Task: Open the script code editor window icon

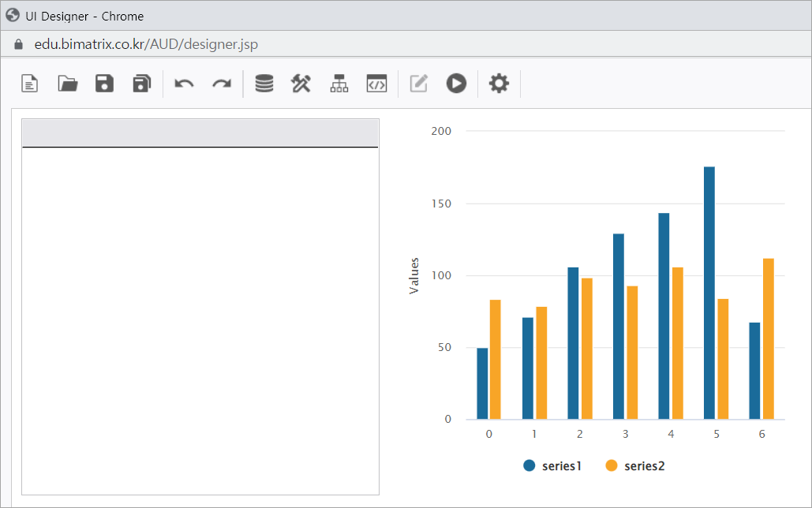Action: pos(376,84)
